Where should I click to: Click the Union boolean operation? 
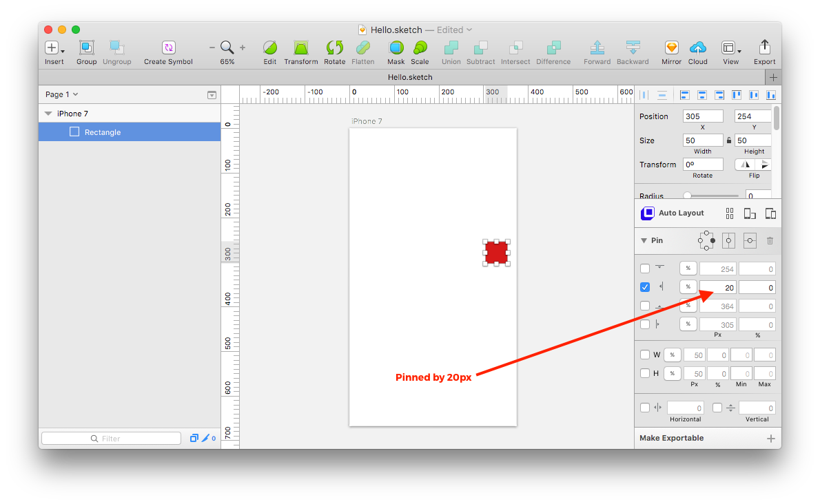pyautogui.click(x=451, y=48)
